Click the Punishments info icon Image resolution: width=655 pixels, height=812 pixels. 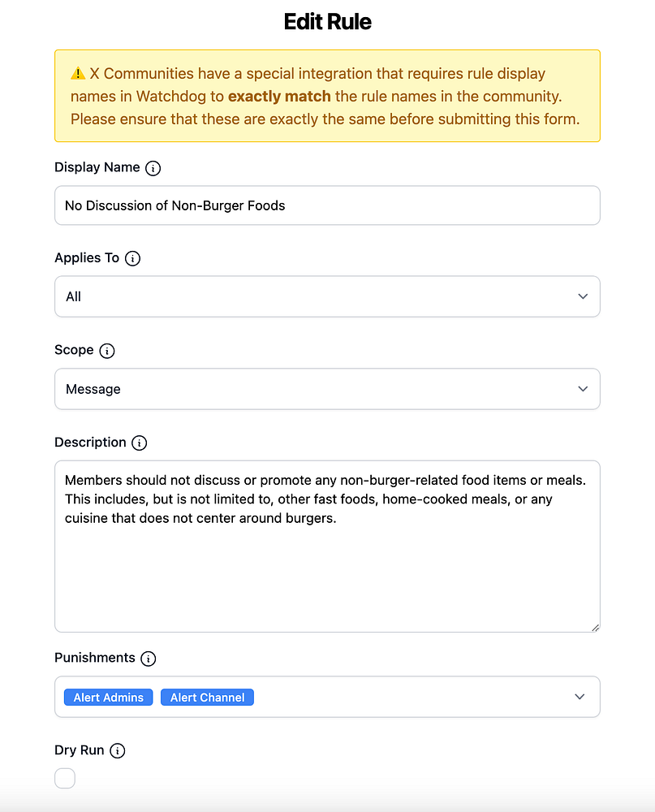(148, 659)
